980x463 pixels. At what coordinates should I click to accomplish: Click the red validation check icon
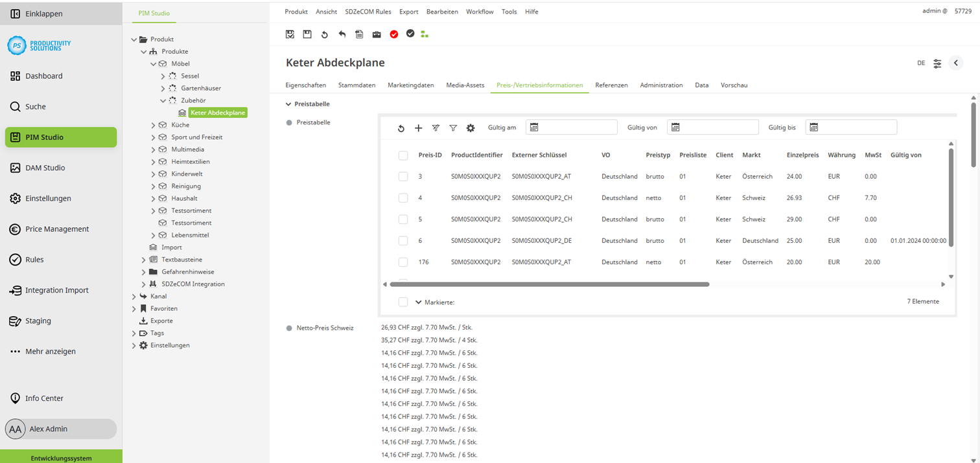click(394, 34)
